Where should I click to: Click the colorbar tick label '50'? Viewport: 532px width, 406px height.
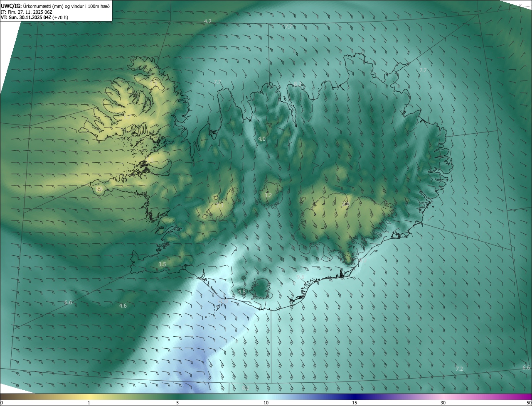[x=528, y=403]
